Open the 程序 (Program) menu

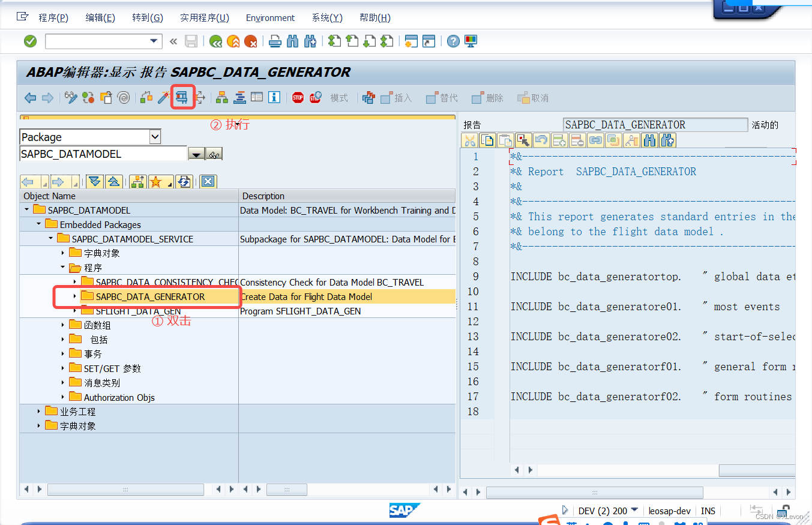(53, 18)
